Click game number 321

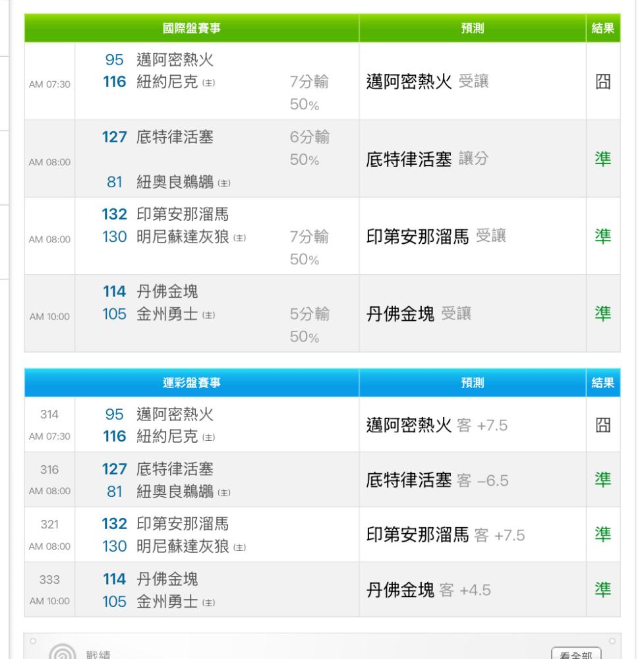[x=49, y=525]
